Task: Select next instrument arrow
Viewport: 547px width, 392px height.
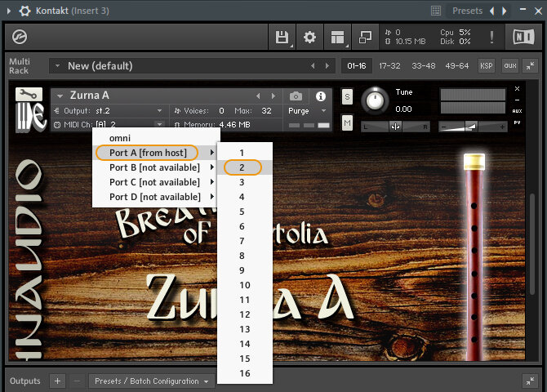Action: pos(273,96)
